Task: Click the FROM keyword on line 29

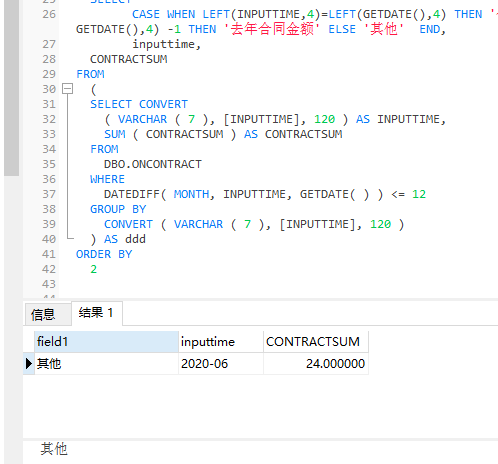Action: [90, 74]
